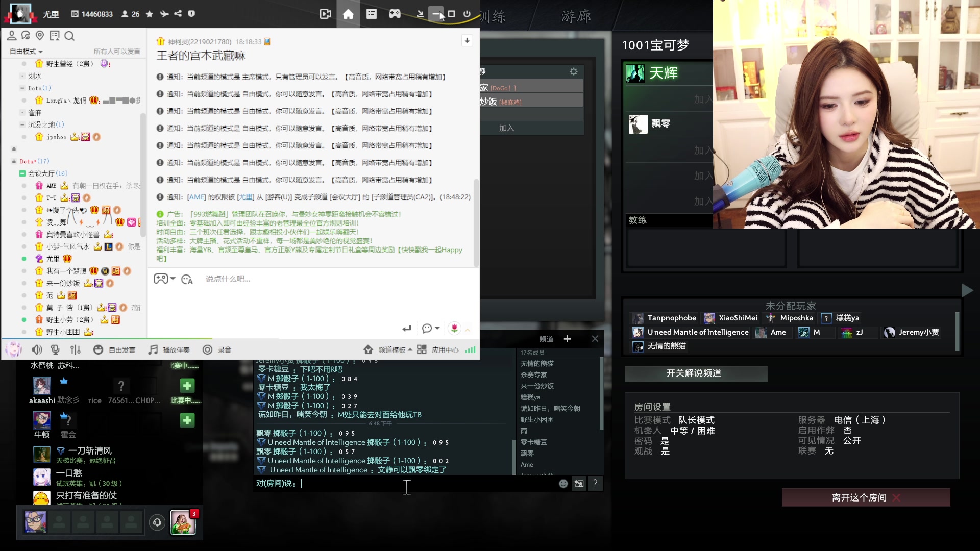Screen dimensions: 980x551
Task: Collapse the 会议大厅(16) sub-channel
Action: coord(22,173)
